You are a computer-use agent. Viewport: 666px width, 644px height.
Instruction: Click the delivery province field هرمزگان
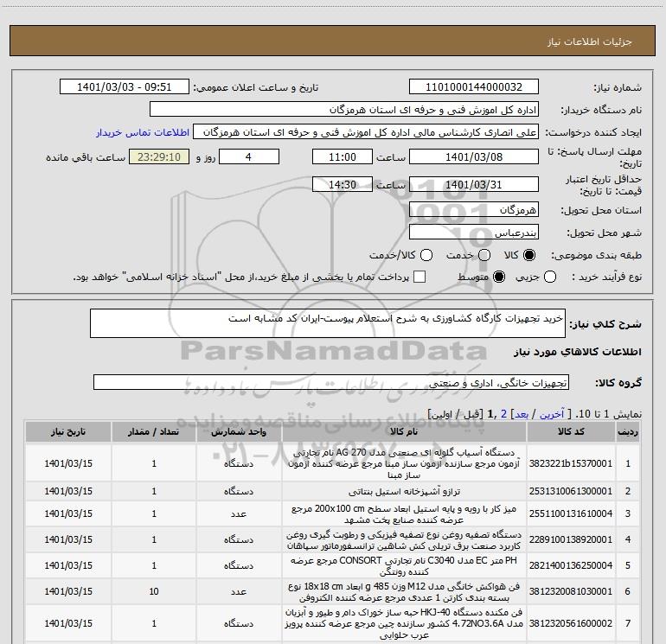[x=474, y=209]
